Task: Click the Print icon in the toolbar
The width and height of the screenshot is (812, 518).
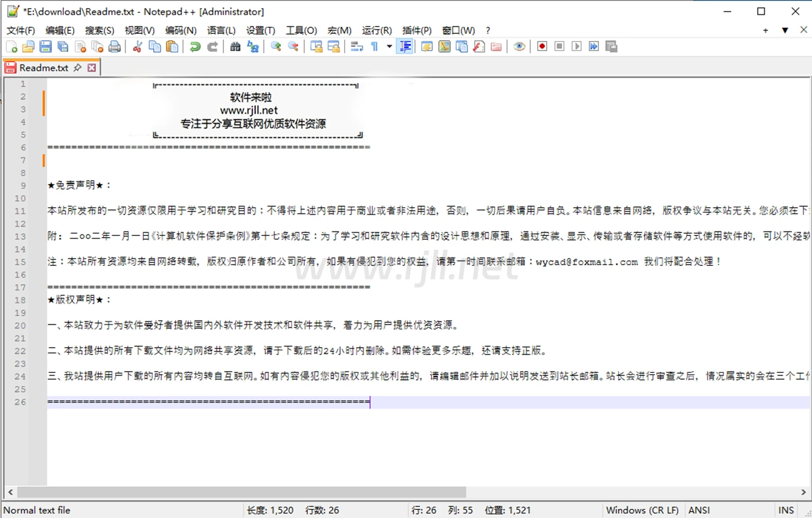Action: tap(115, 47)
